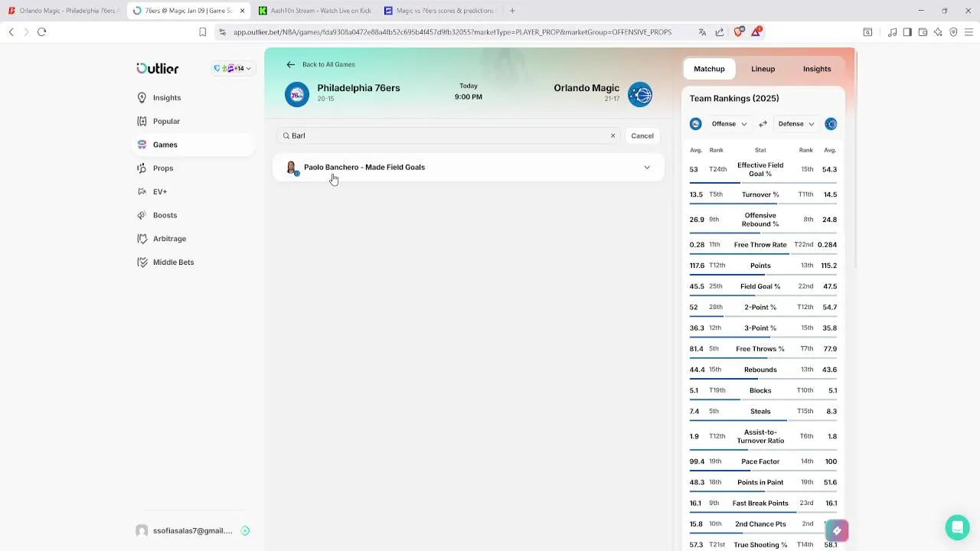Click the Effective Field Goal % stat

pyautogui.click(x=760, y=169)
